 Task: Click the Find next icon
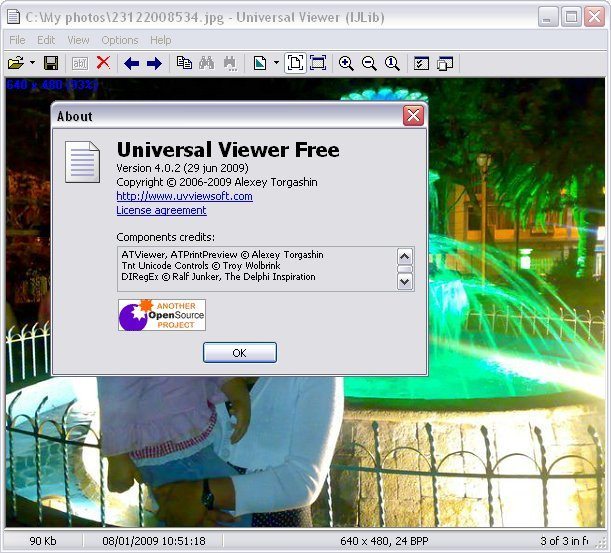point(230,63)
